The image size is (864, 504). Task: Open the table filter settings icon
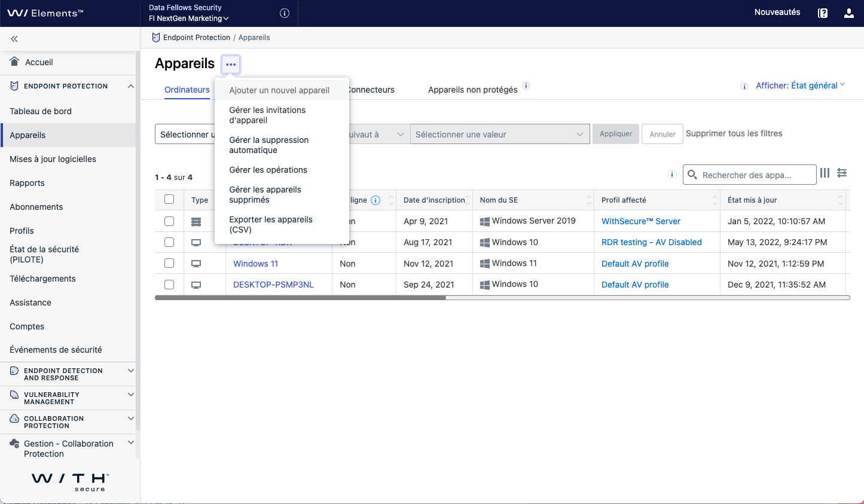pyautogui.click(x=842, y=173)
